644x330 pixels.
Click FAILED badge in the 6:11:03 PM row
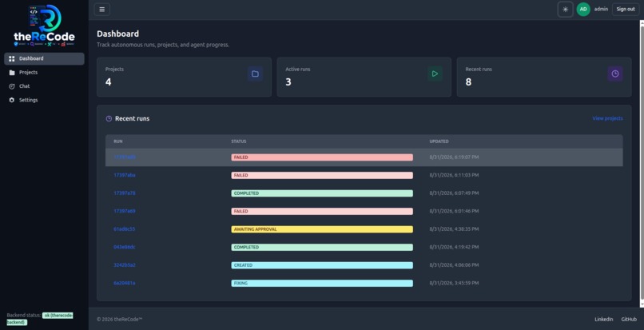point(322,176)
